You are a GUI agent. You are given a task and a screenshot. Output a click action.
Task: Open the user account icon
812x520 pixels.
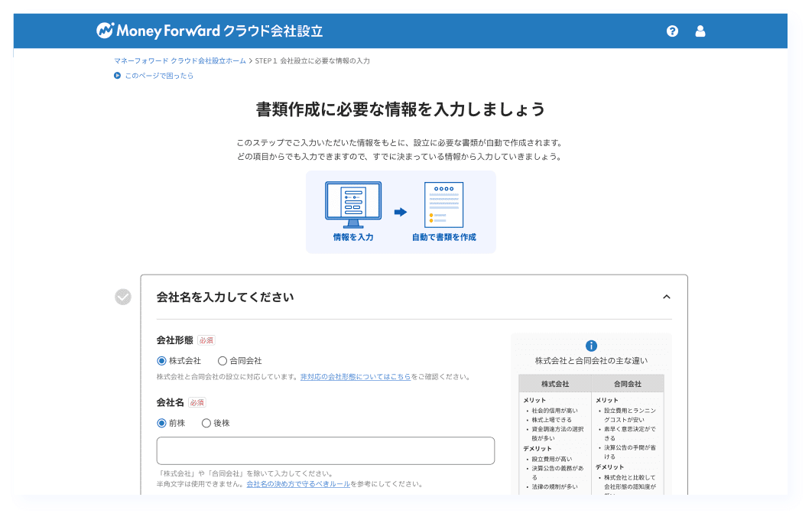coord(700,31)
